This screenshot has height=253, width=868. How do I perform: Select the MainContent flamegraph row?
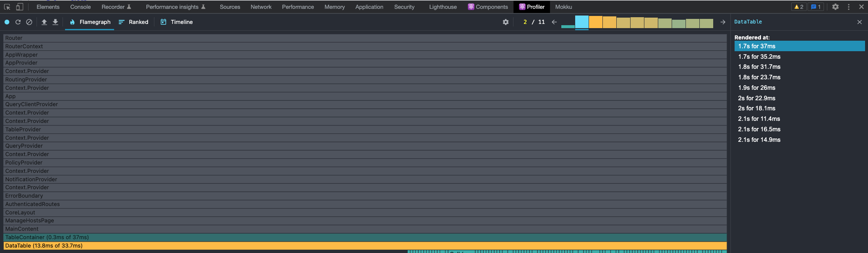[x=365, y=229]
